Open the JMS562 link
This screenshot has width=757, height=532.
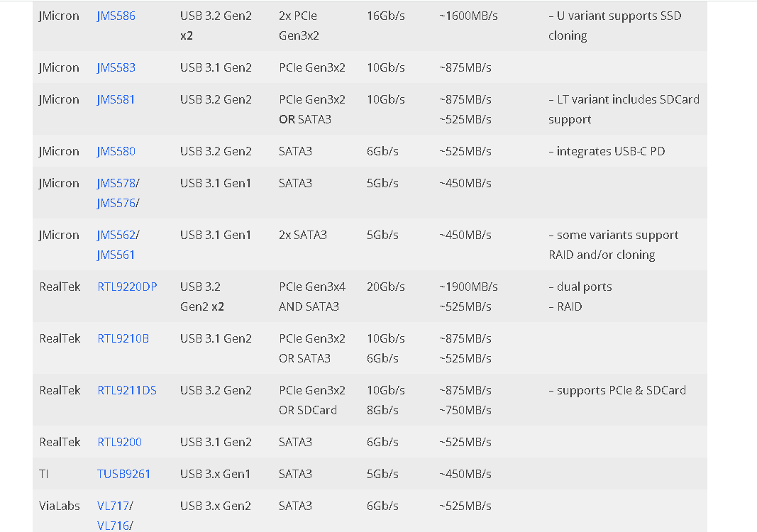point(116,235)
